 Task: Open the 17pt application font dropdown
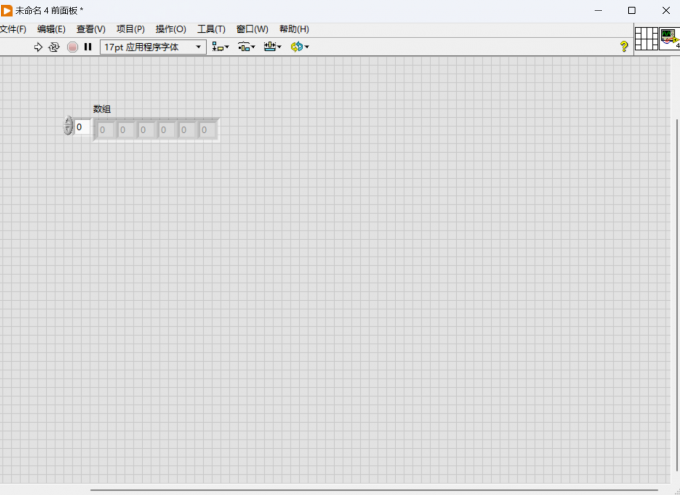click(x=153, y=47)
